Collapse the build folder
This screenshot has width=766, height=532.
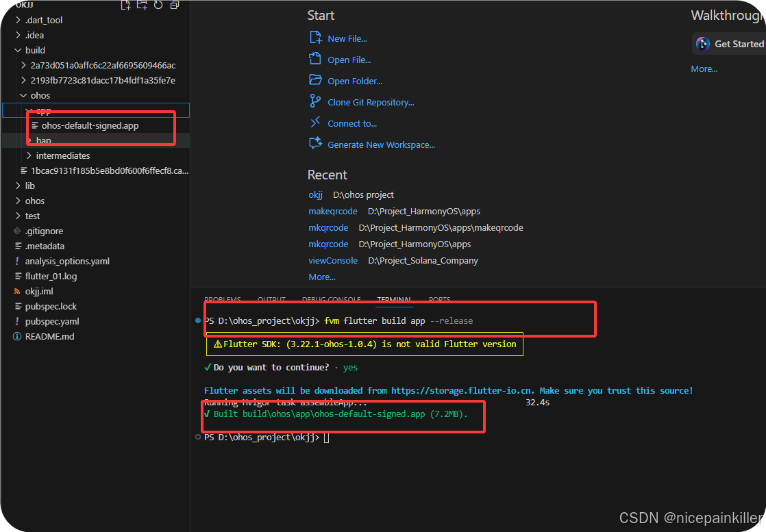click(x=18, y=50)
